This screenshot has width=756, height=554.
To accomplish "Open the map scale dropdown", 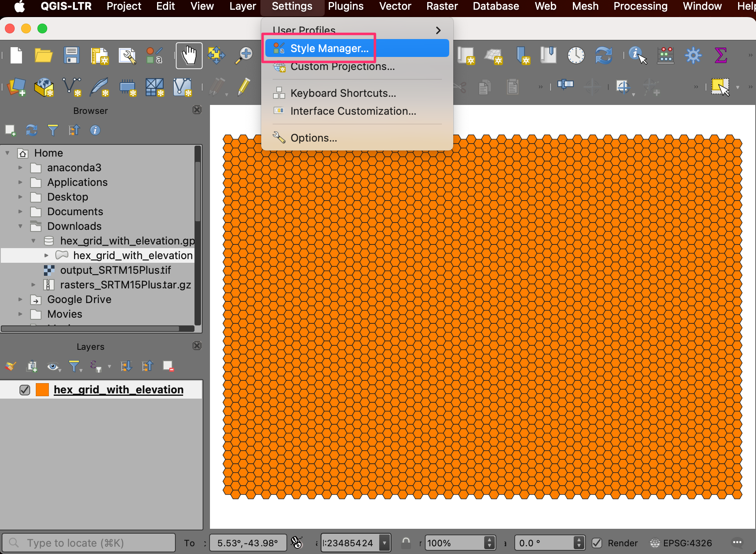I will [x=384, y=543].
